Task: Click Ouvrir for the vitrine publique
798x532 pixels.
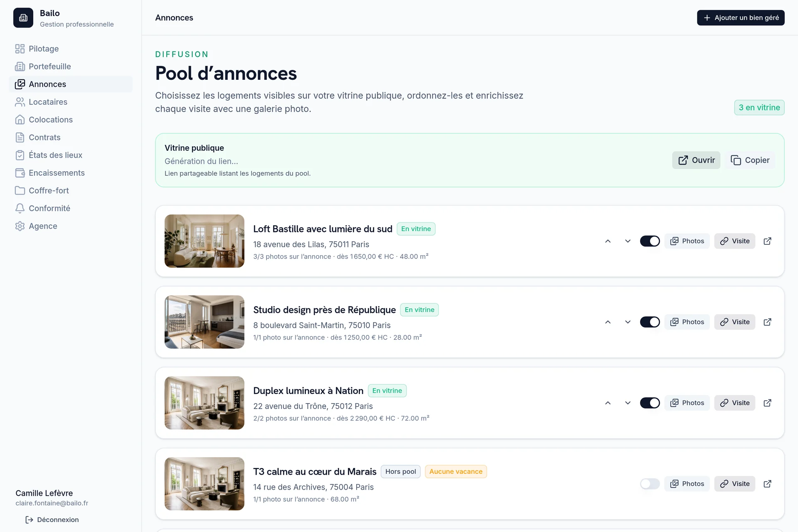Action: pyautogui.click(x=696, y=160)
